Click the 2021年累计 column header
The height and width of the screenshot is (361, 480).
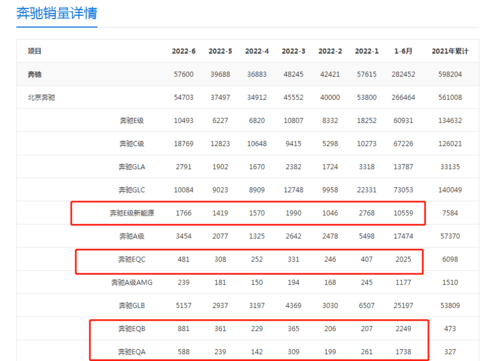point(450,51)
